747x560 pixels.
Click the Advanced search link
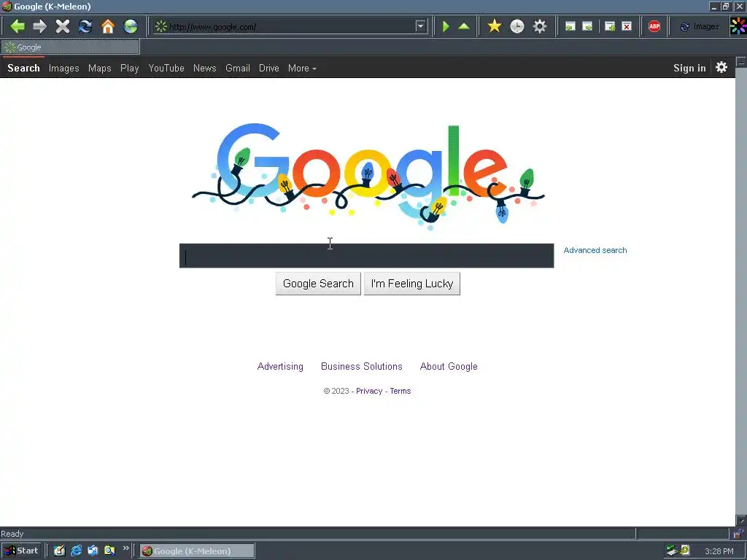(595, 250)
